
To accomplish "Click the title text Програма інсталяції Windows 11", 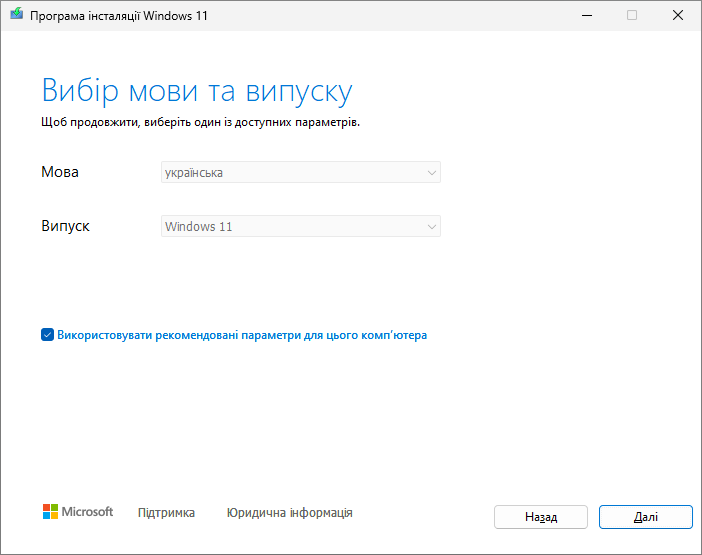I will (119, 16).
